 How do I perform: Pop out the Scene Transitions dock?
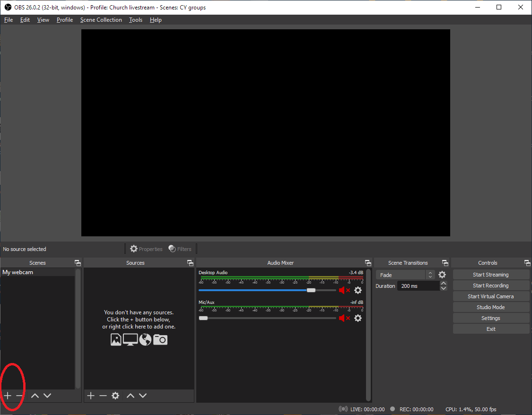point(445,263)
